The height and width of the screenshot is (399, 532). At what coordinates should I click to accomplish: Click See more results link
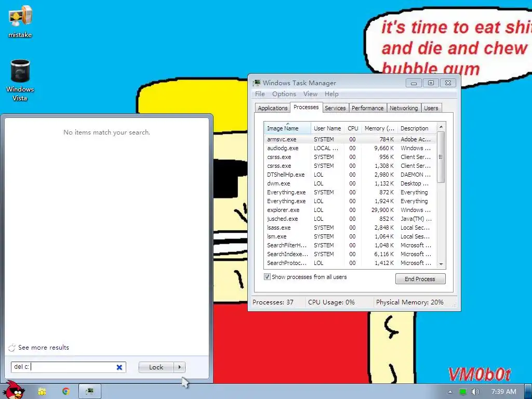click(44, 348)
